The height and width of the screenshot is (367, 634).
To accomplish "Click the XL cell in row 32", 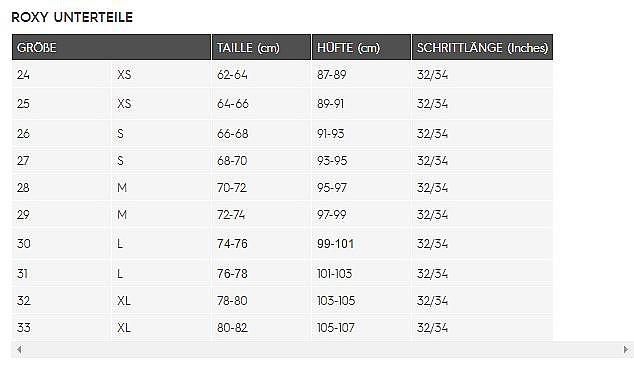I will 161,301.
